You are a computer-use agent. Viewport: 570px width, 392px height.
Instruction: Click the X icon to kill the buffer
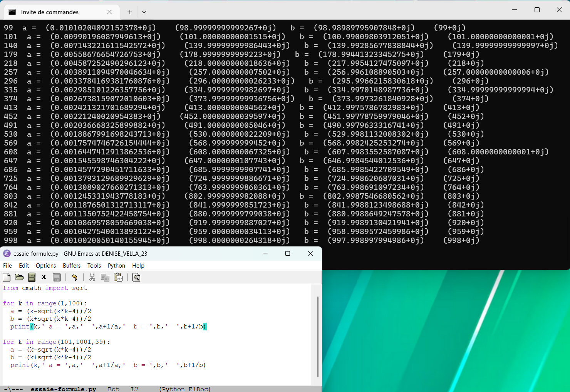pyautogui.click(x=44, y=277)
